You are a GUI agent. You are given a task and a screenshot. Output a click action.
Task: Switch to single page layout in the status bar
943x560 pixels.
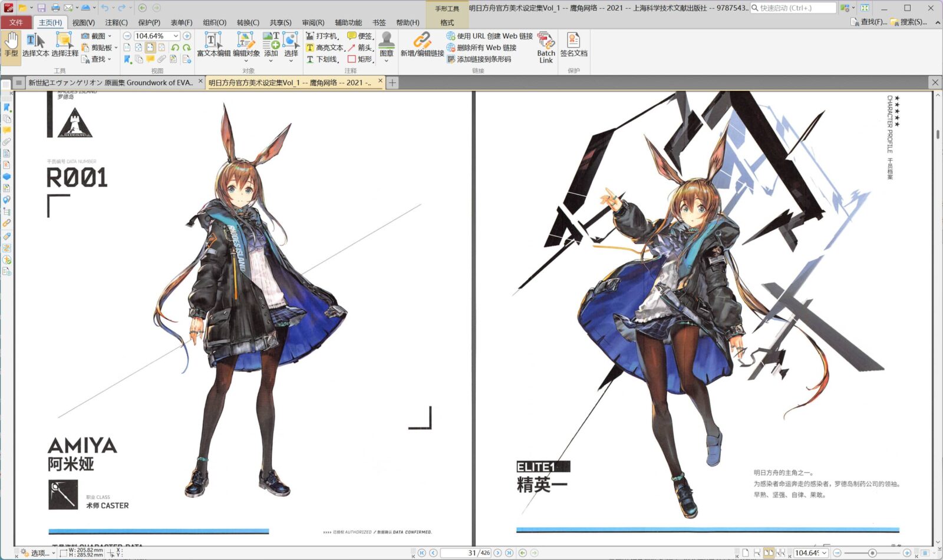pos(746,553)
